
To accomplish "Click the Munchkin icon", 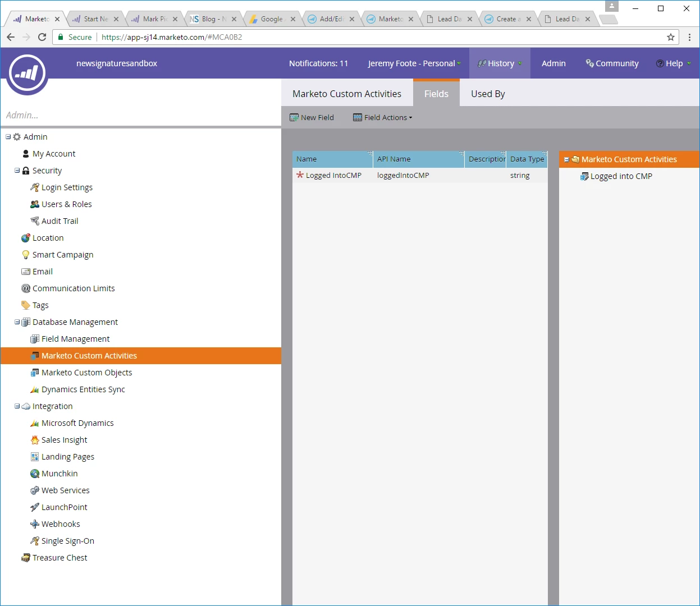I will [35, 474].
